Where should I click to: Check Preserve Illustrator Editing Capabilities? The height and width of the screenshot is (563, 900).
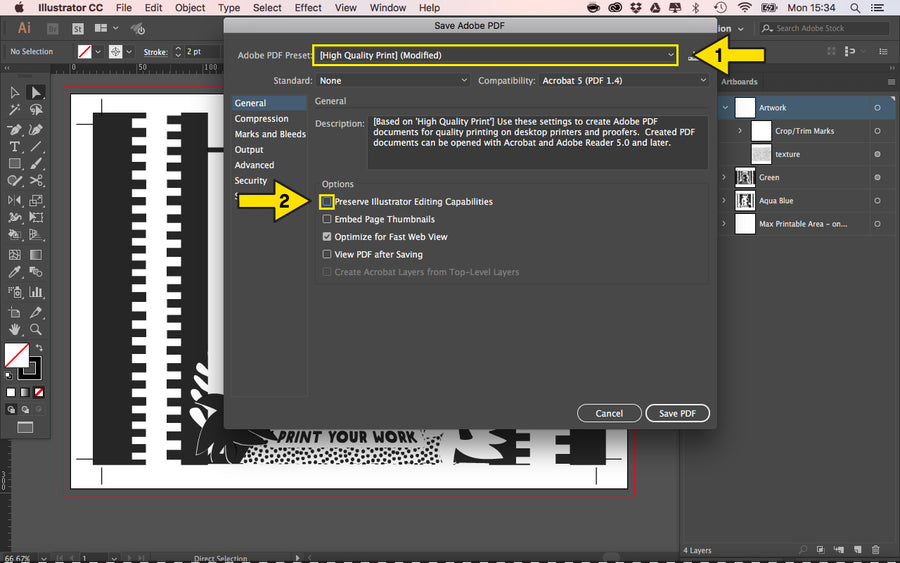pos(327,201)
